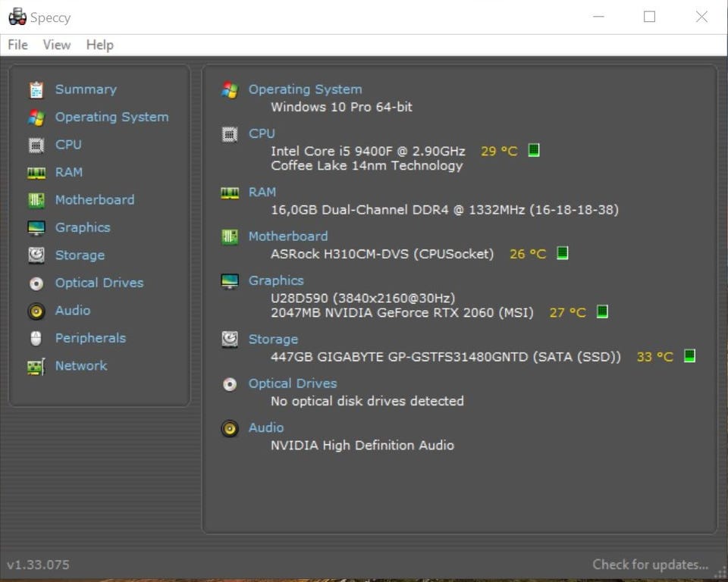Click the Motherboard icon in sidebar
The width and height of the screenshot is (728, 582).
[x=36, y=201]
